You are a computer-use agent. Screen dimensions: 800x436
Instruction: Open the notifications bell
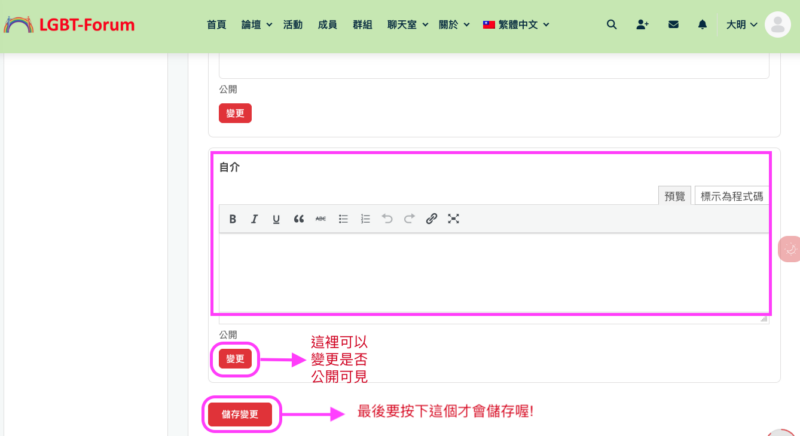coord(702,24)
